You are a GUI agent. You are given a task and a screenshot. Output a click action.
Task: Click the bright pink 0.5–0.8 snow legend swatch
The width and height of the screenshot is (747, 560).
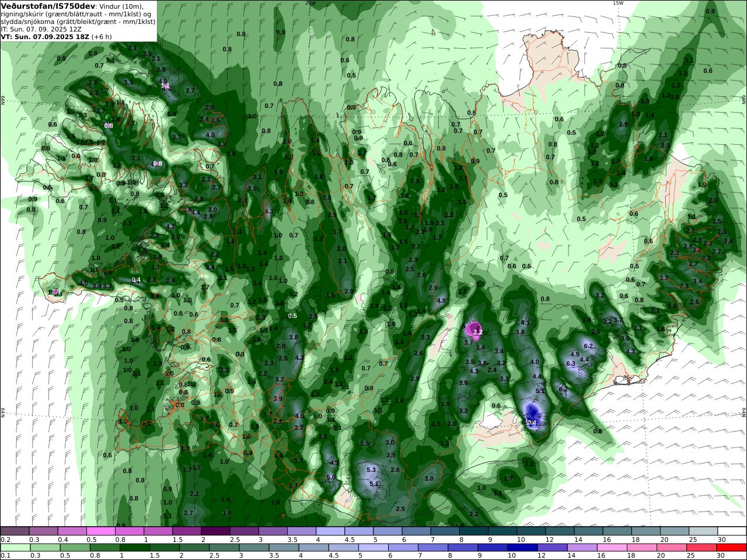point(100,531)
